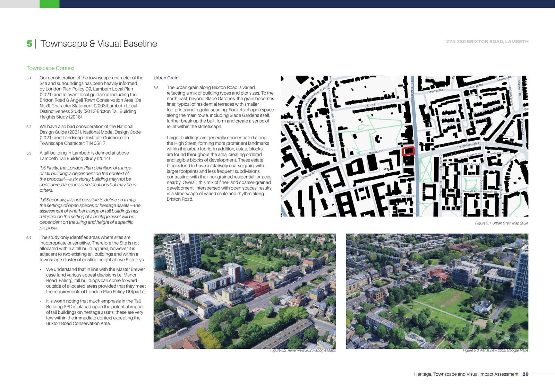The height and width of the screenshot is (392, 555).
Task: Click the green section number 5
Action: tap(29, 44)
